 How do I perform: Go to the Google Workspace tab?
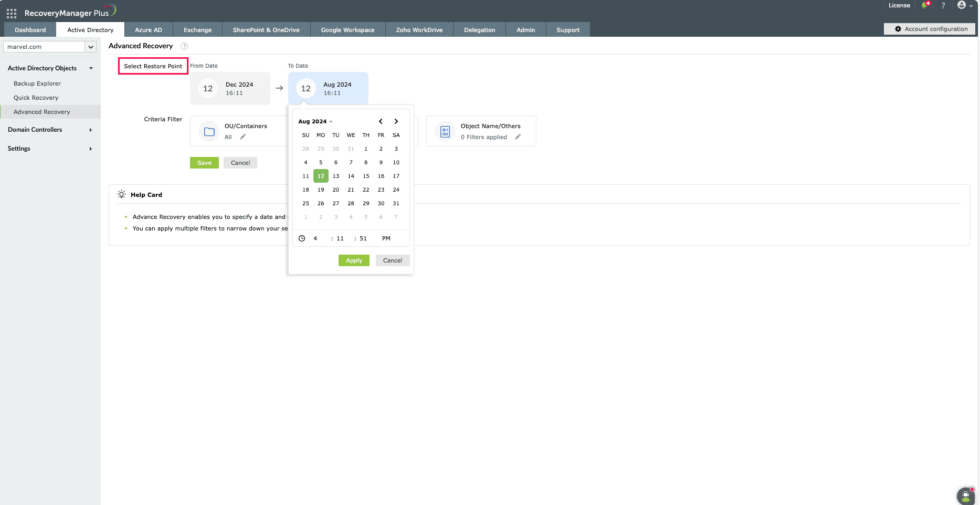tap(347, 30)
